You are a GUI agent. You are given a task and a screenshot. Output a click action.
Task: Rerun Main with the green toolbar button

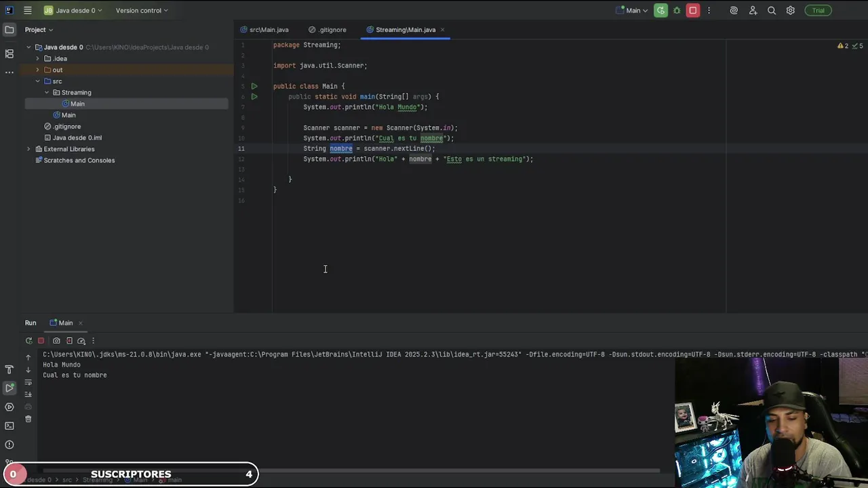(x=660, y=10)
